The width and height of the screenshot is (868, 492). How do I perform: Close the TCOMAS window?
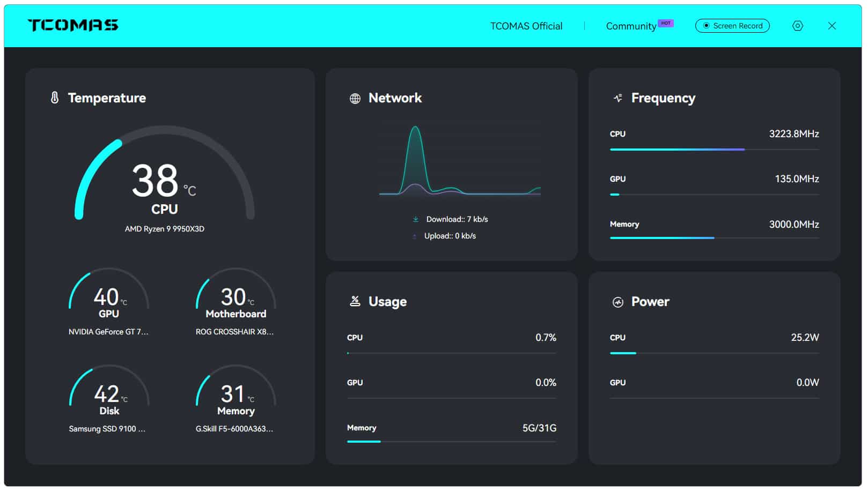(x=832, y=26)
